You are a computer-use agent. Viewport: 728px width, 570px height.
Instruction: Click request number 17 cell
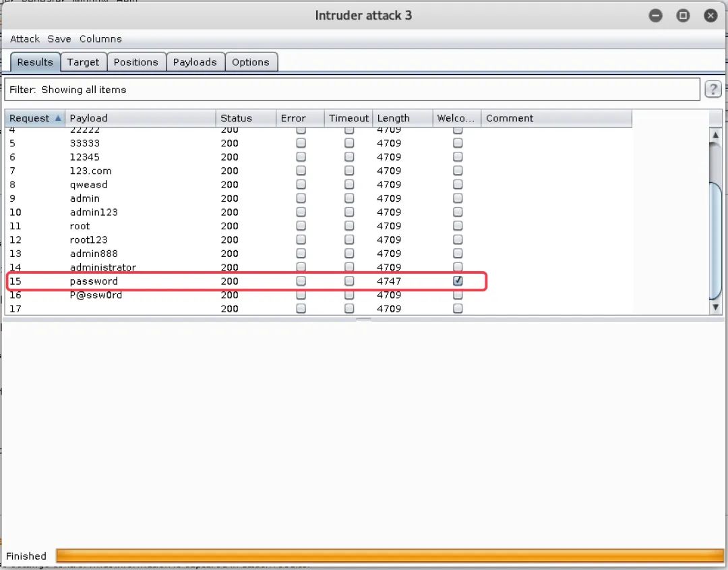16,308
